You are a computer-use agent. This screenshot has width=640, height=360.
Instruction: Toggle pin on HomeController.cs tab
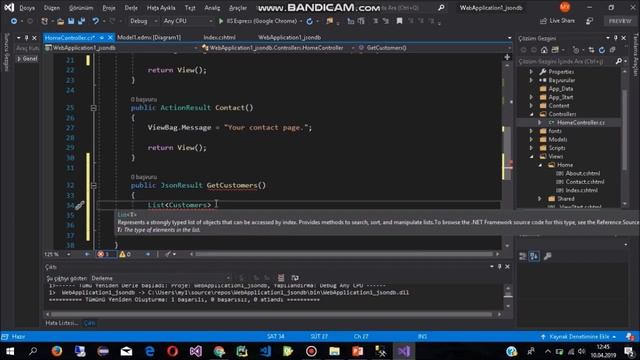(x=102, y=38)
